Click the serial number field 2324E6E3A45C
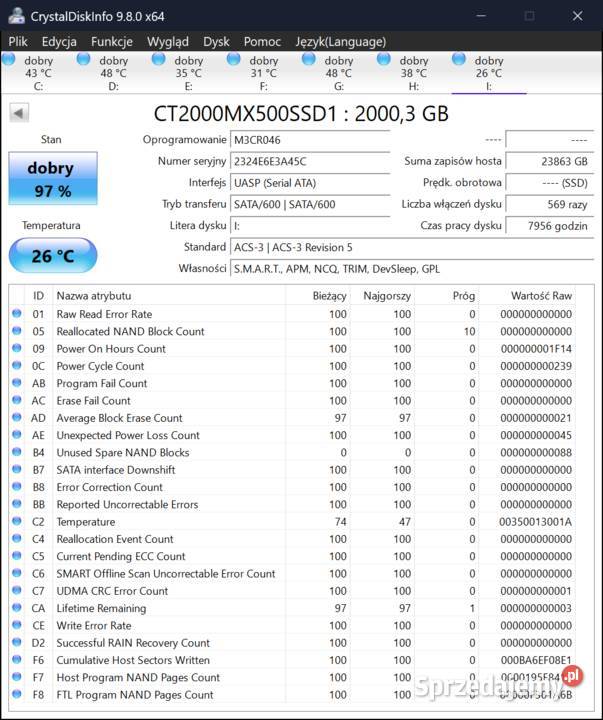The height and width of the screenshot is (720, 603). tap(310, 161)
